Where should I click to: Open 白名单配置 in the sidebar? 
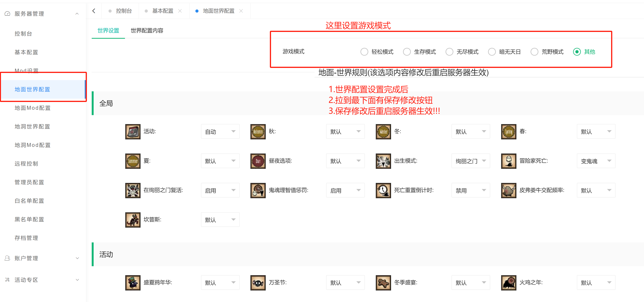(x=29, y=201)
